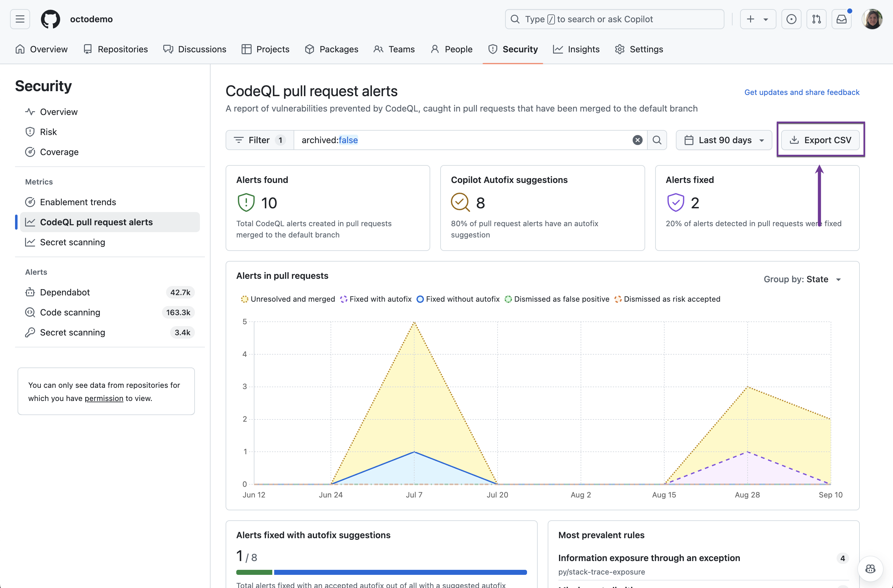Viewport: 893px width, 588px height.
Task: Select CodeQL pull request alerts sidebar item
Action: [x=110, y=222]
